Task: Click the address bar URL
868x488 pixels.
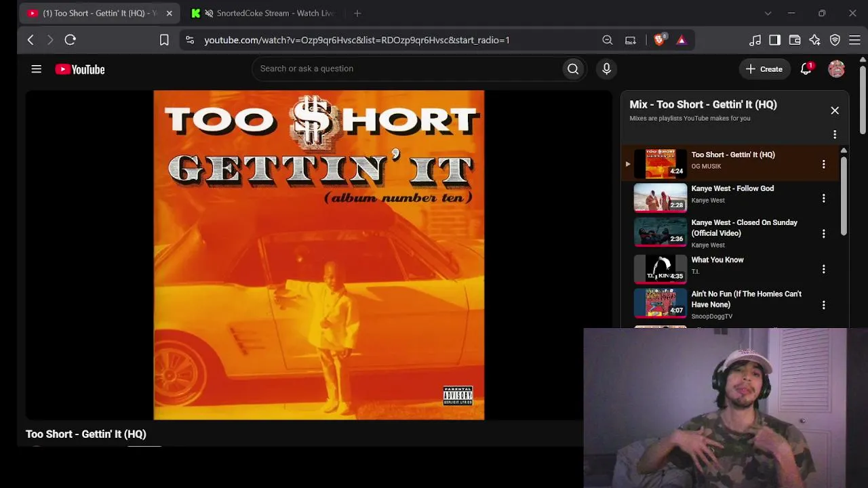Action: click(357, 40)
